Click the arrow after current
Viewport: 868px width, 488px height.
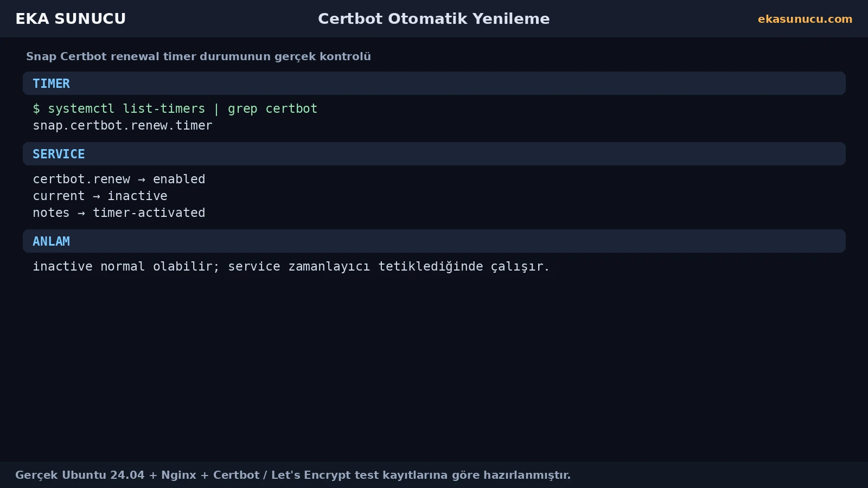[x=97, y=196]
